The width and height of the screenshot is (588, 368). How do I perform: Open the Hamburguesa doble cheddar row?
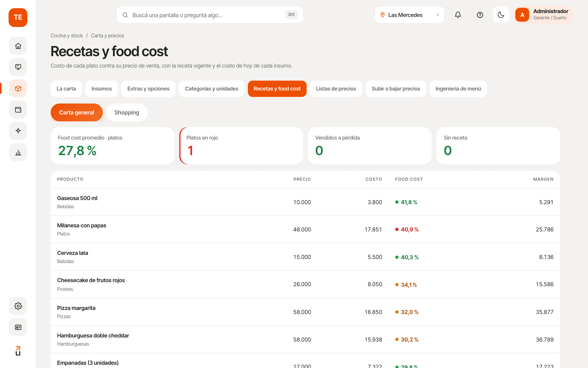coord(305,340)
